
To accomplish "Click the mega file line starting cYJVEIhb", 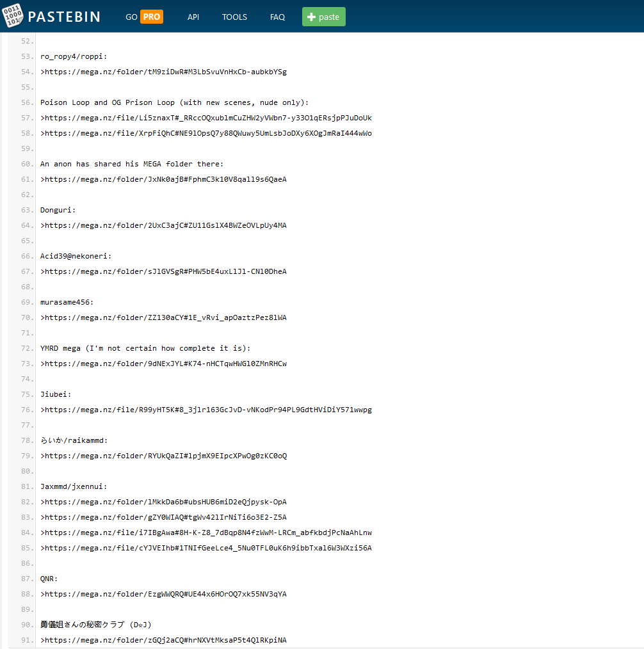I will (x=206, y=548).
